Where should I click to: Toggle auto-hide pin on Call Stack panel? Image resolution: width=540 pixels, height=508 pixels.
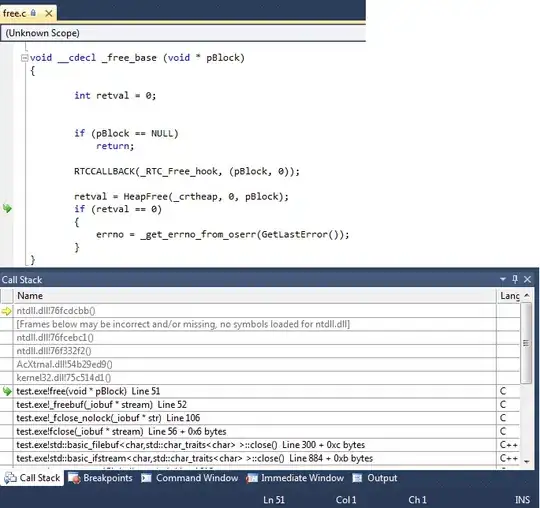[x=515, y=279]
